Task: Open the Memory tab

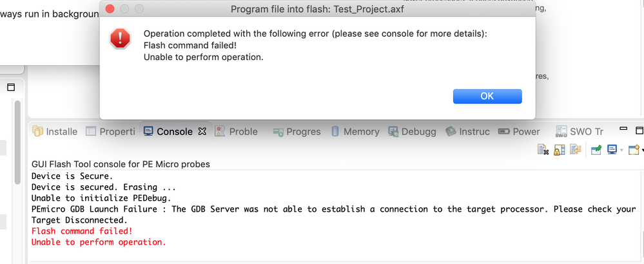Action: (x=355, y=132)
